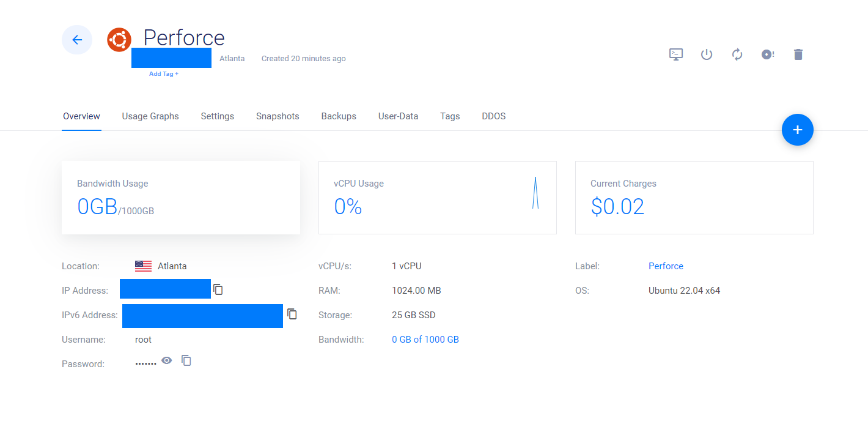
Task: Open the DDOS tab
Action: click(494, 116)
